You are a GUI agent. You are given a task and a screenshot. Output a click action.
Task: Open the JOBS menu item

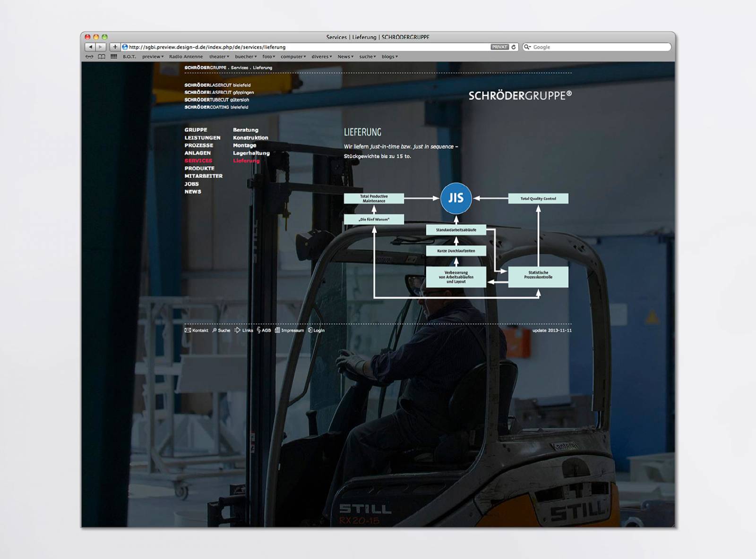click(191, 184)
